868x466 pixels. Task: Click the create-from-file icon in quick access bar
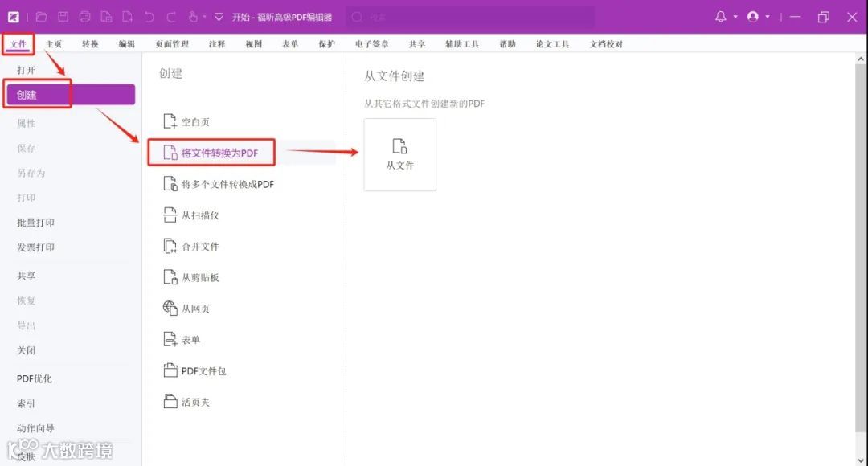(106, 17)
